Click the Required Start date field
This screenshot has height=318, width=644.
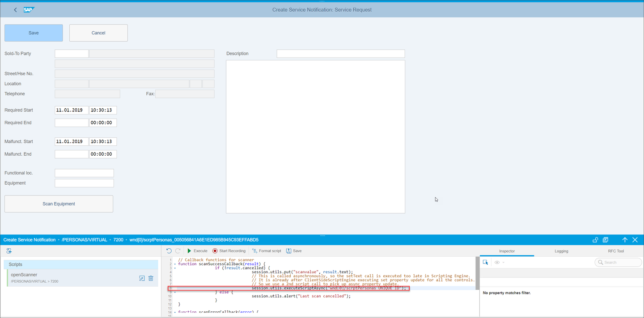tap(72, 110)
